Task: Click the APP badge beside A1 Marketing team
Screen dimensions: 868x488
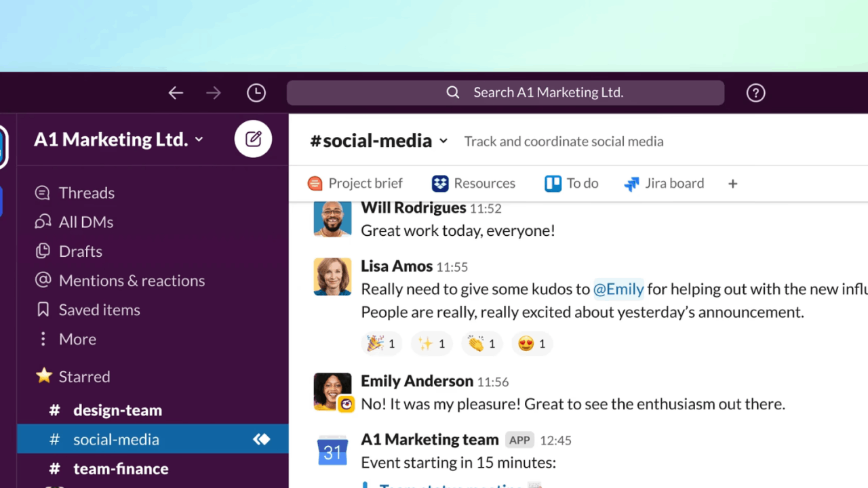Action: [519, 440]
